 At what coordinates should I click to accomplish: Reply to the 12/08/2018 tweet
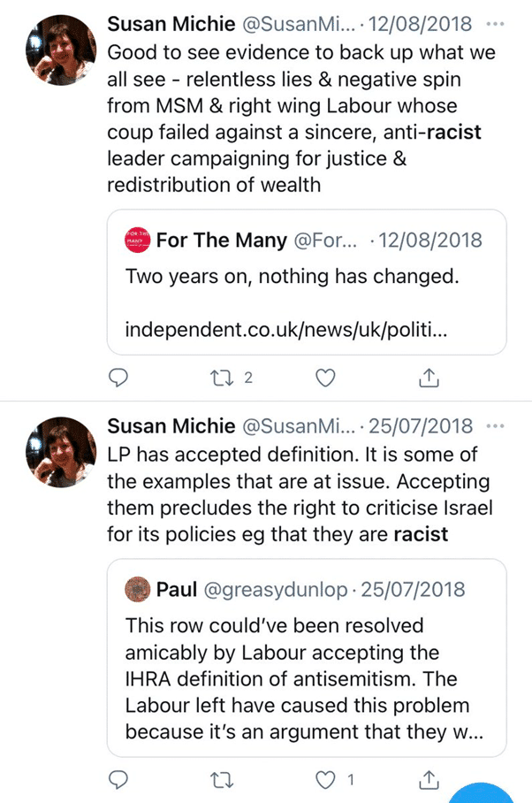click(118, 379)
